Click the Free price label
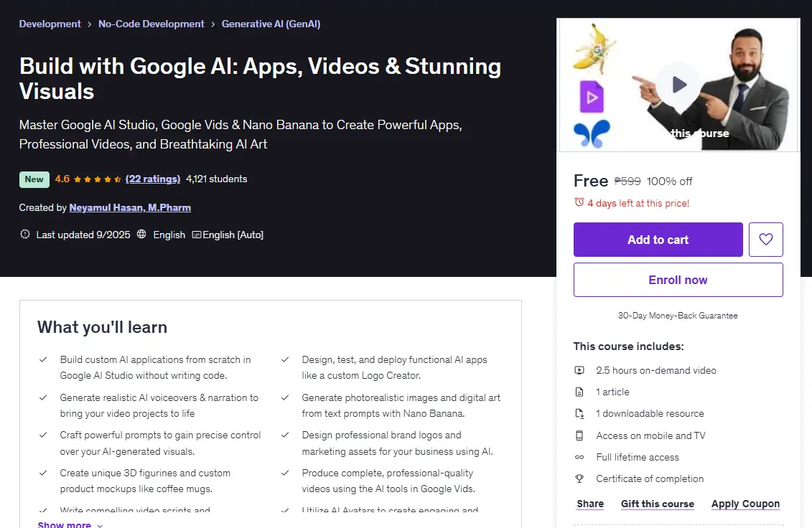The height and width of the screenshot is (528, 812). [591, 181]
